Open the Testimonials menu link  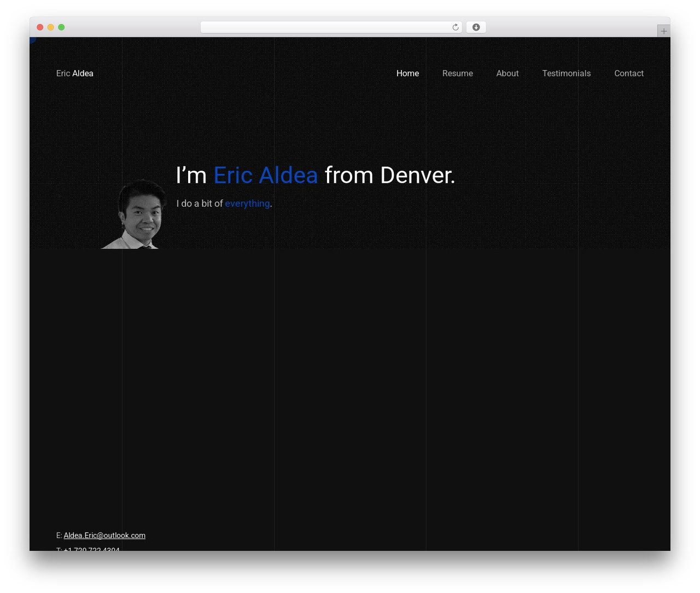point(567,73)
